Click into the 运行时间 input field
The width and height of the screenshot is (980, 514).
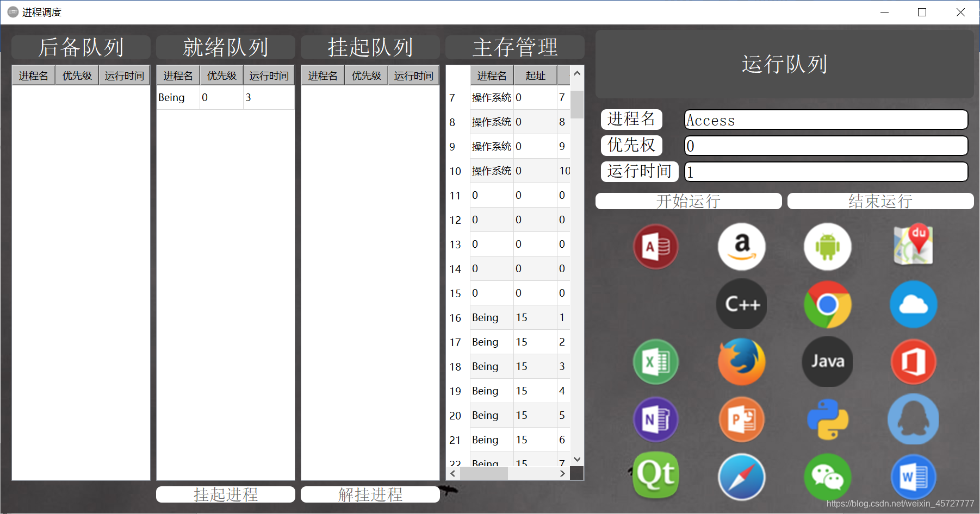[826, 172]
